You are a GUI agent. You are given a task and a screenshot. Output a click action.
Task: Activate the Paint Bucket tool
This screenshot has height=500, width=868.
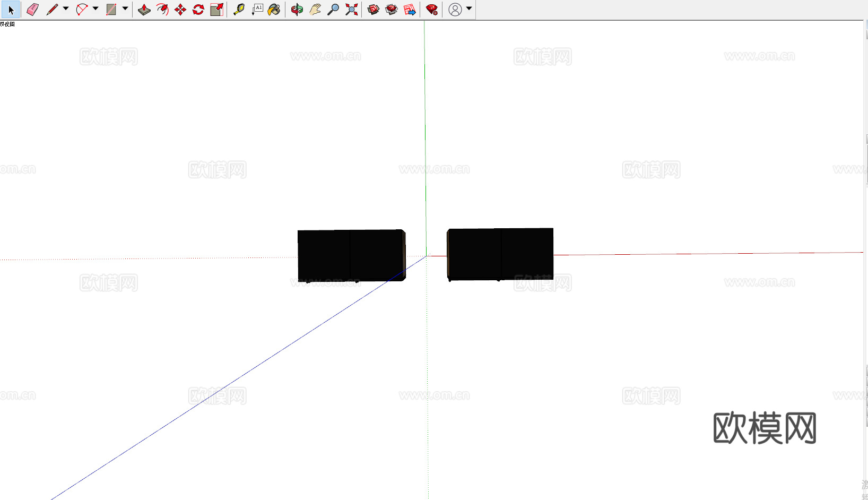(274, 10)
